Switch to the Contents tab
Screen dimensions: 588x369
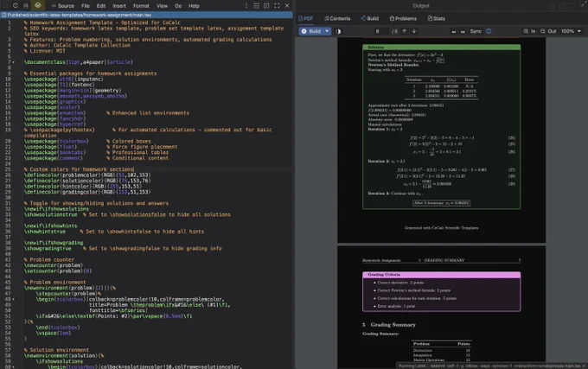[x=337, y=18]
